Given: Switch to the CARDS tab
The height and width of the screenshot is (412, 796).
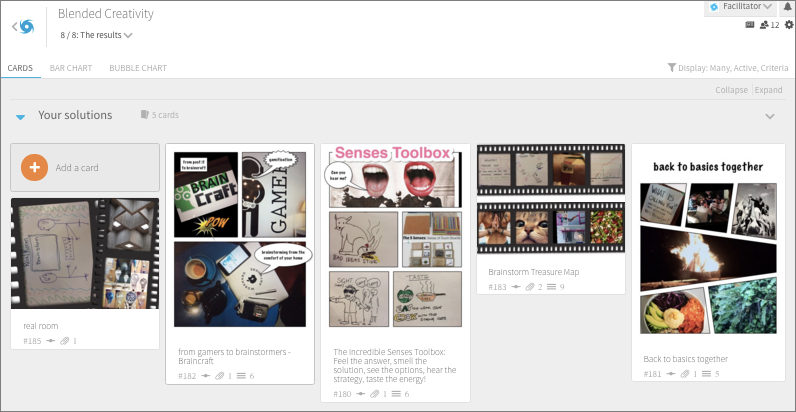Looking at the screenshot, I should 20,68.
